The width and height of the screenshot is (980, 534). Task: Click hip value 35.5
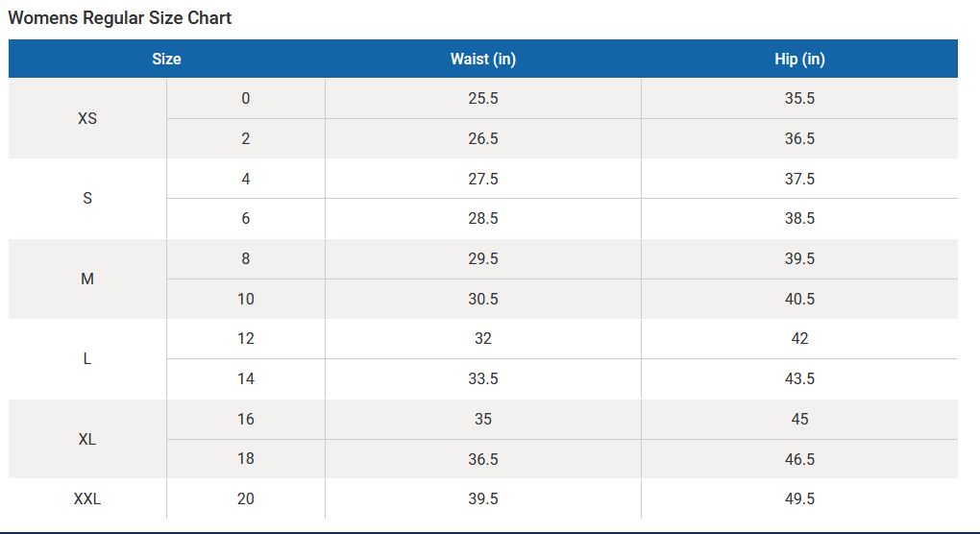coord(799,98)
